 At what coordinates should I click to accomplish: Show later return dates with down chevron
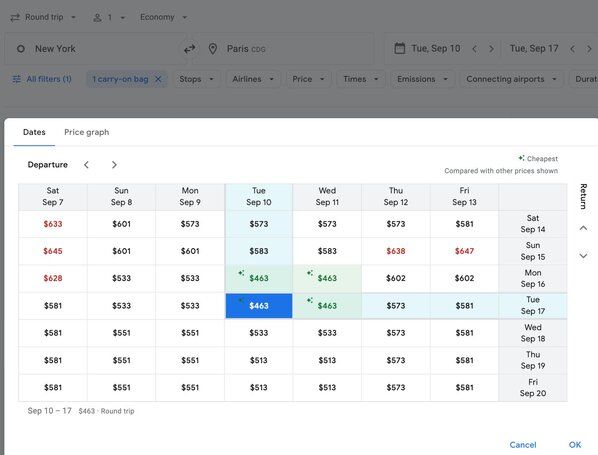(x=583, y=256)
